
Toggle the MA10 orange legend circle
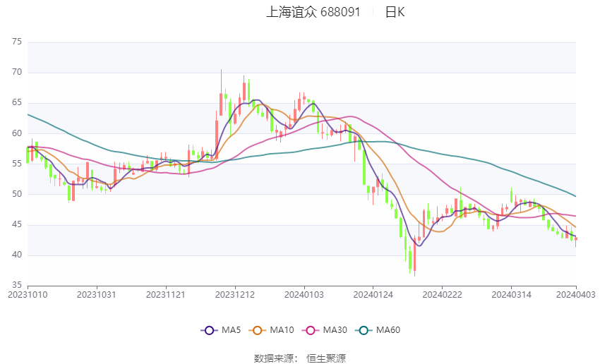[257, 330]
